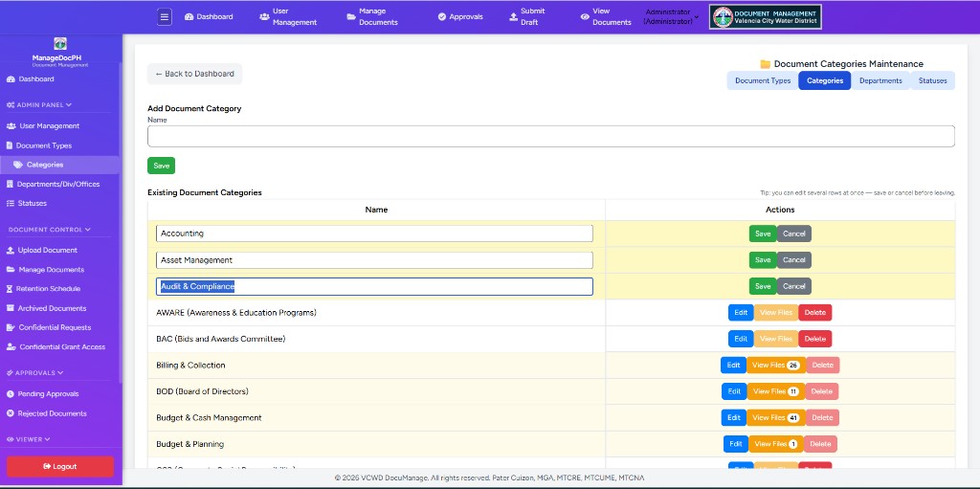Click the sidebar Departments/Div/Offices icon
This screenshot has width=980, height=489.
click(x=10, y=185)
